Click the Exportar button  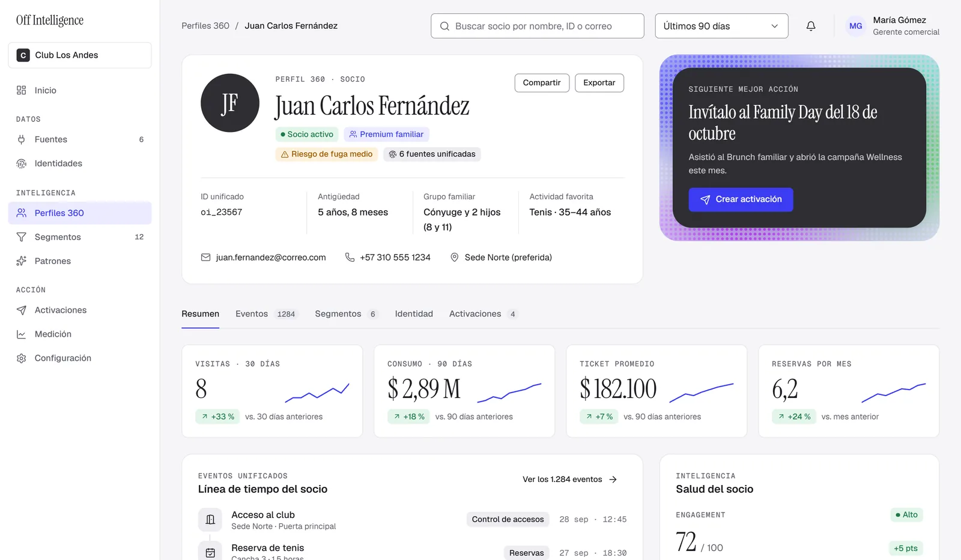pyautogui.click(x=599, y=83)
